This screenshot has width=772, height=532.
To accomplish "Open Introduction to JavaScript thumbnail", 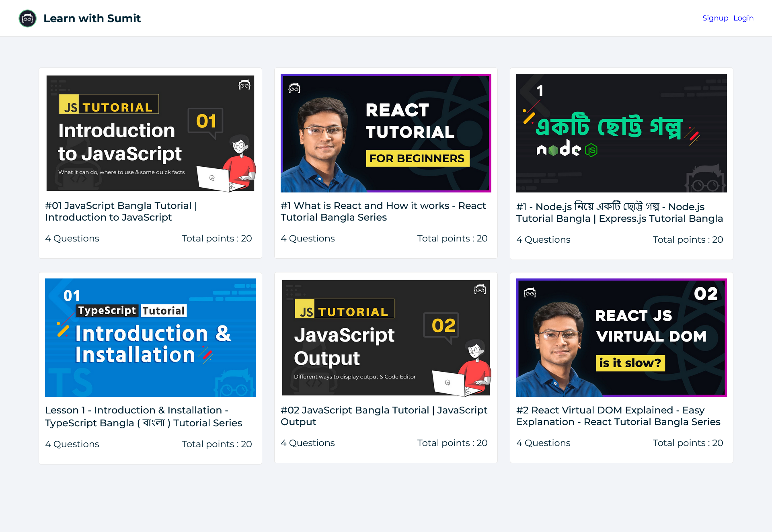I will [x=150, y=133].
